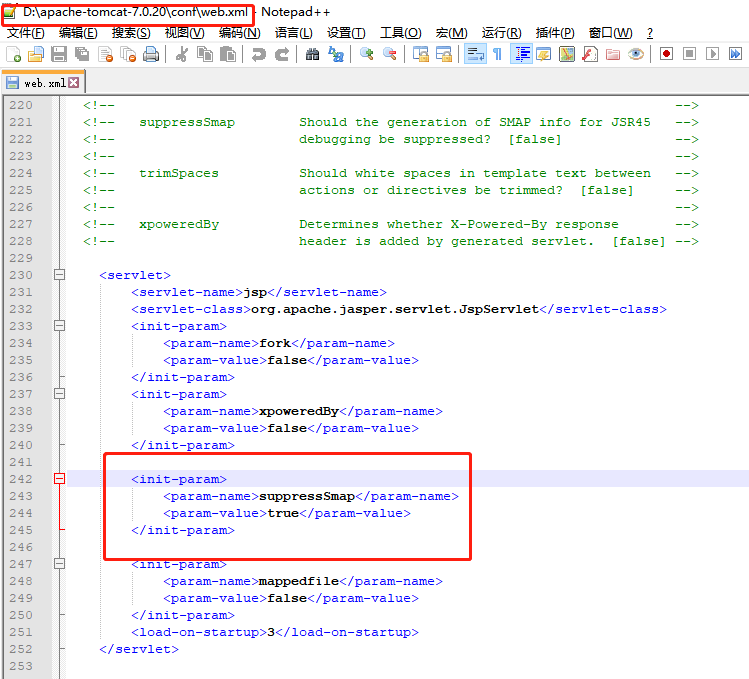Viewport: 749px width, 679px height.
Task: Toggle the Monitoring eye icon
Action: tap(636, 54)
